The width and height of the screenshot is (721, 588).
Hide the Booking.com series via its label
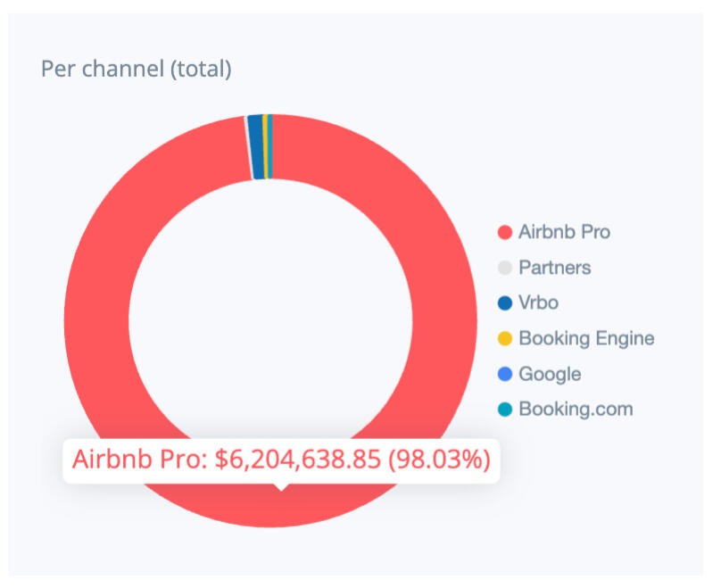click(x=576, y=410)
